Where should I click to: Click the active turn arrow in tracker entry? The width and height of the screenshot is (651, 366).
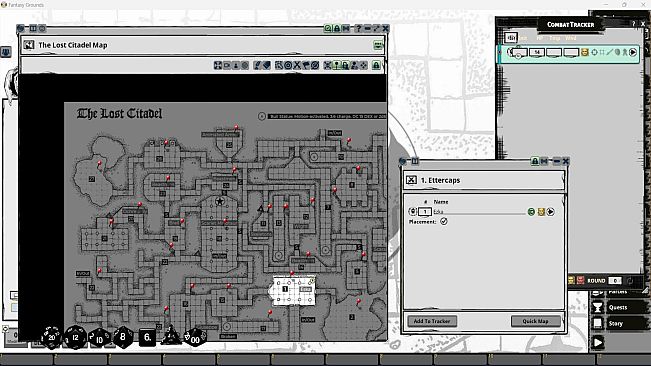point(633,52)
